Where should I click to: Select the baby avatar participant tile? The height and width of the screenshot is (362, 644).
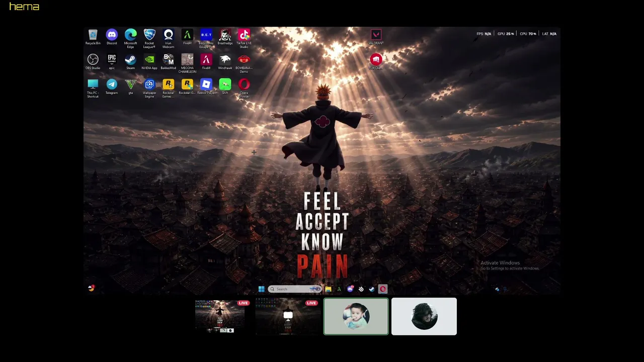[x=356, y=316]
